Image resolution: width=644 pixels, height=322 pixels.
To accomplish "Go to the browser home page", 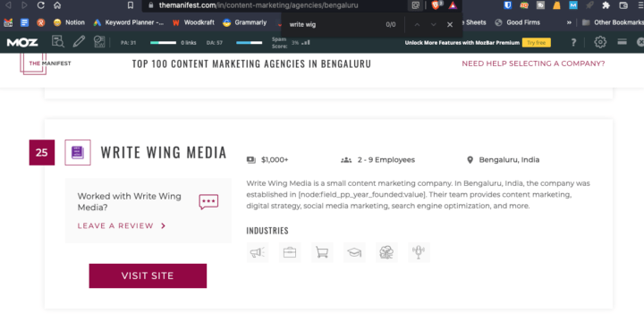I will coord(57,5).
